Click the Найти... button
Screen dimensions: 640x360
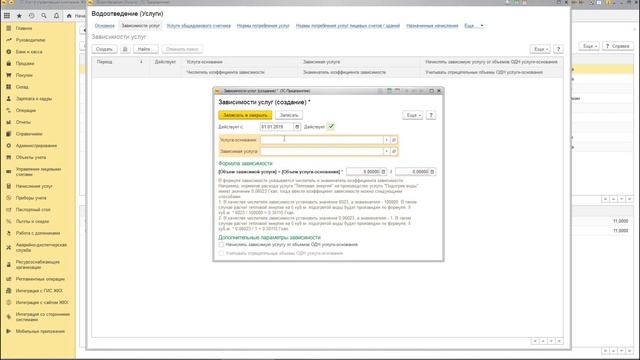[x=146, y=49]
